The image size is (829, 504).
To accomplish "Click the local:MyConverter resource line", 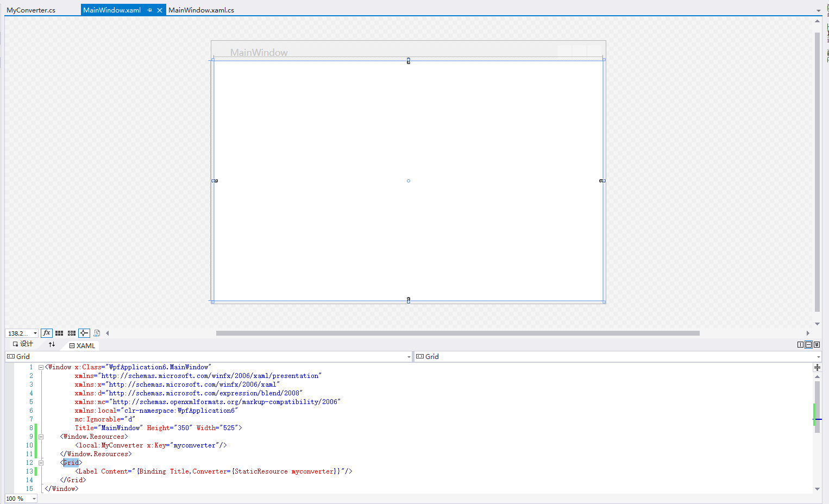I will [x=151, y=445].
